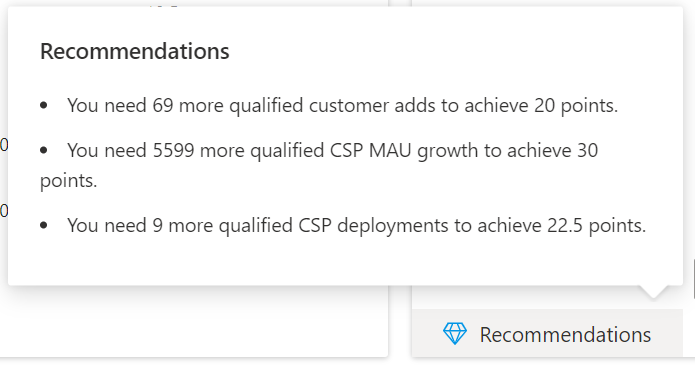Viewport: 695px width, 371px height.
Task: Click the 'CSP MAU' phrase in second bullet
Action: coord(371,150)
